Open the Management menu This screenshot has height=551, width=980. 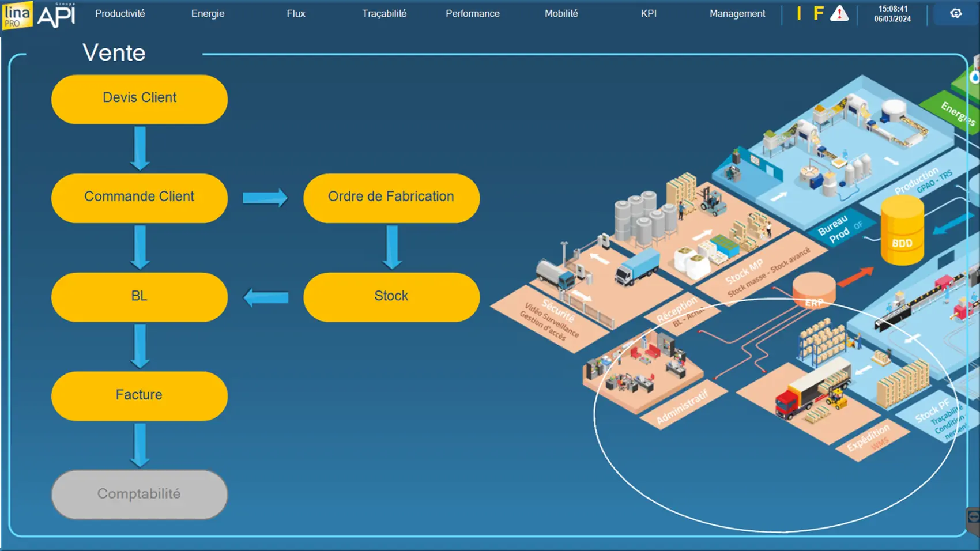point(737,13)
